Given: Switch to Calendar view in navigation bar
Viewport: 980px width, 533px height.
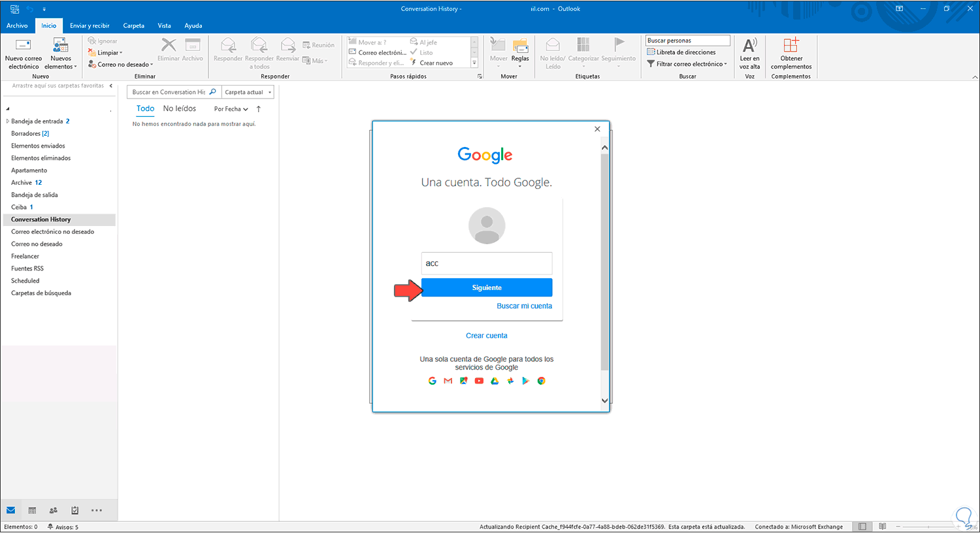Looking at the screenshot, I should tap(32, 510).
